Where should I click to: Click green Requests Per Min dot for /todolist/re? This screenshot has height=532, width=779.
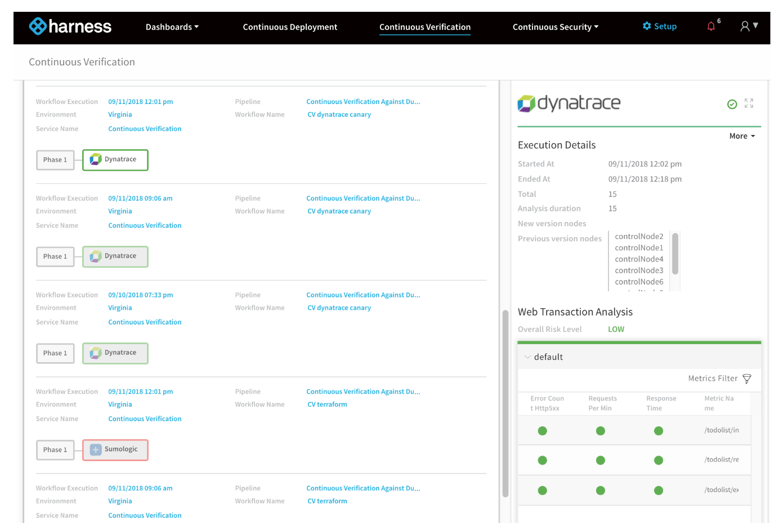click(601, 460)
